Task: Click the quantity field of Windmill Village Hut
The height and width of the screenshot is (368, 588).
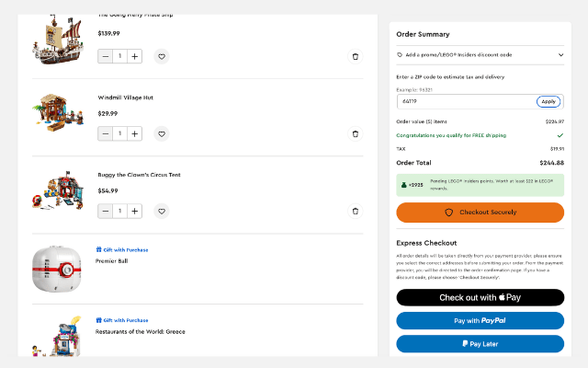Action: (x=120, y=133)
